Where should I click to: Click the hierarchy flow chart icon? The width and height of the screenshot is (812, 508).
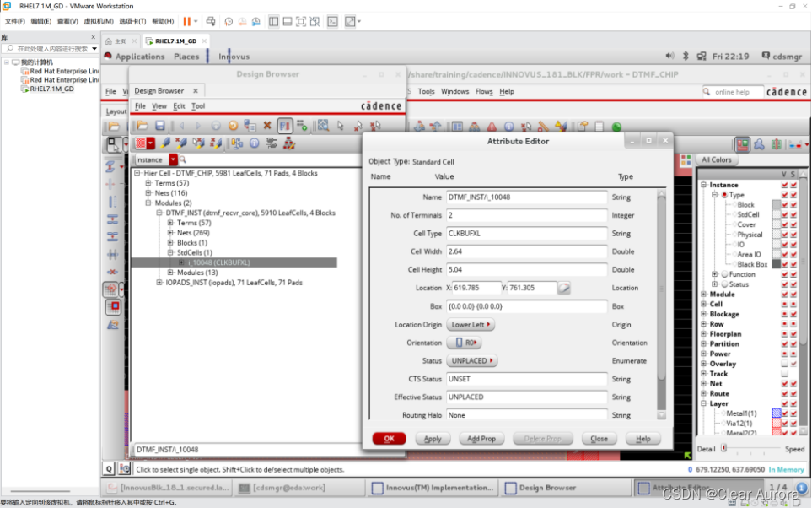[x=237, y=143]
